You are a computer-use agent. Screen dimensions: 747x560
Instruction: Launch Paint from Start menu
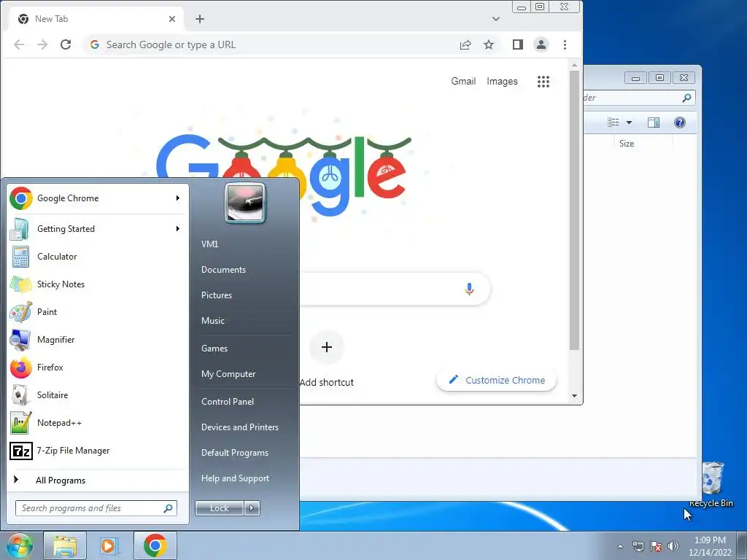pos(97,312)
